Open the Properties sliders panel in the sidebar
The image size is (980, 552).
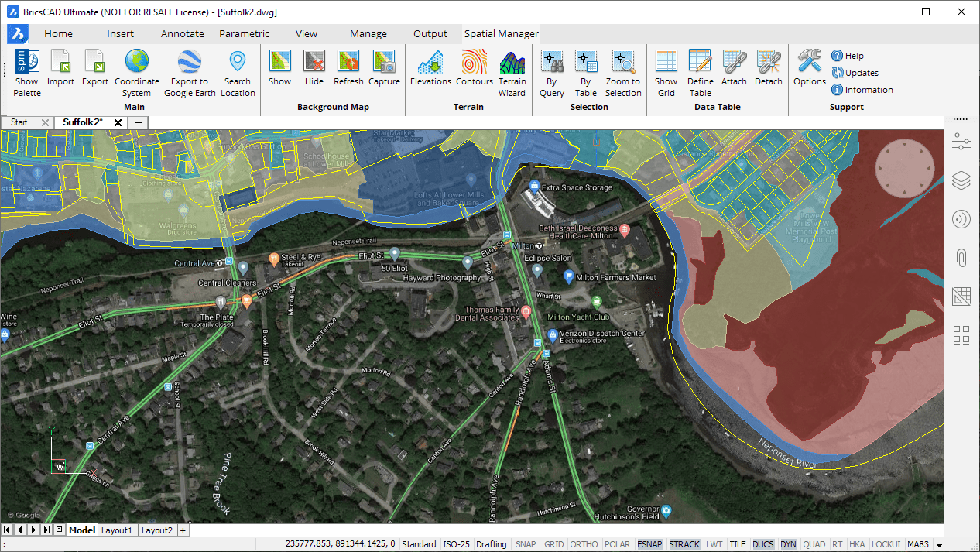(961, 141)
